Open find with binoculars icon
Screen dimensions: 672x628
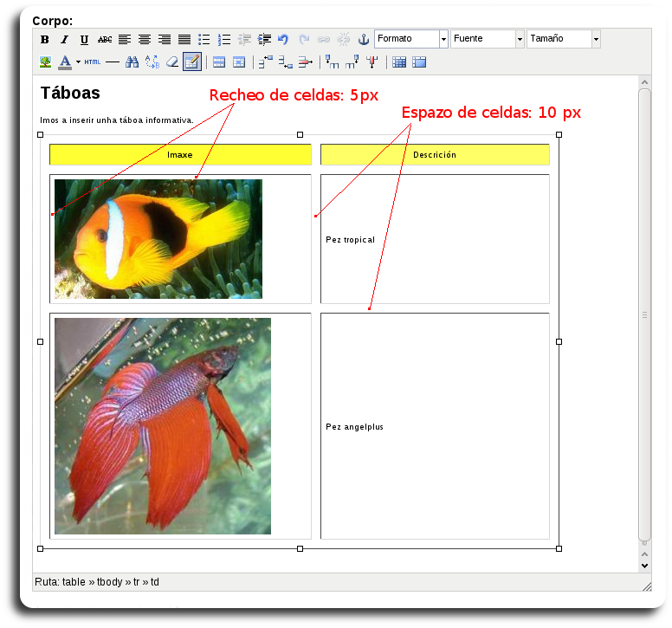132,62
